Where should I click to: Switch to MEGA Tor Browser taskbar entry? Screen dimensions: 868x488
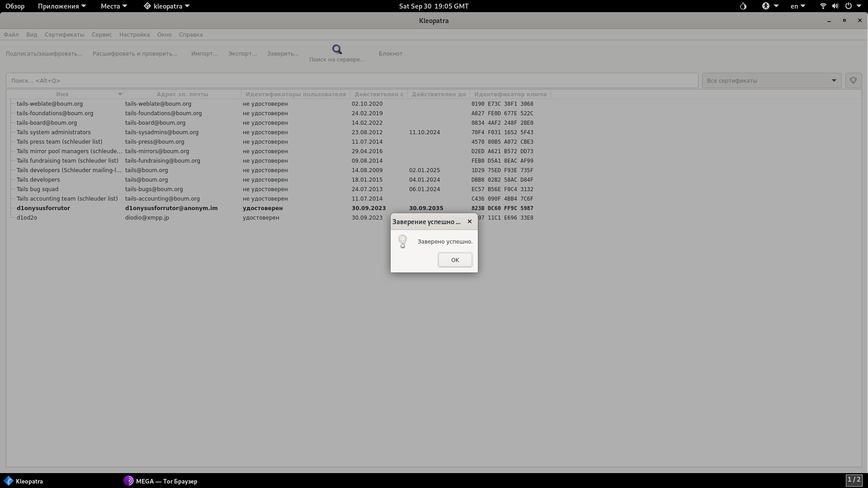(x=160, y=481)
